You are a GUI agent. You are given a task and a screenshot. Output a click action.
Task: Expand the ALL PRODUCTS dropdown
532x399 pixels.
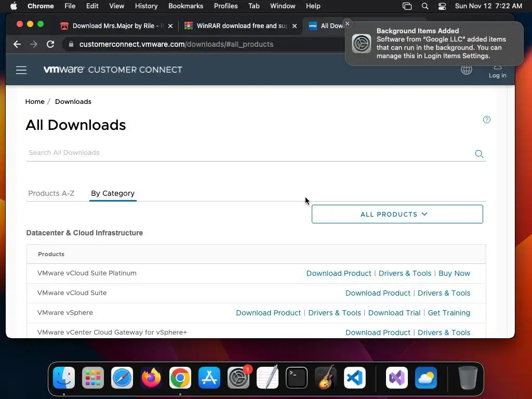[397, 214]
